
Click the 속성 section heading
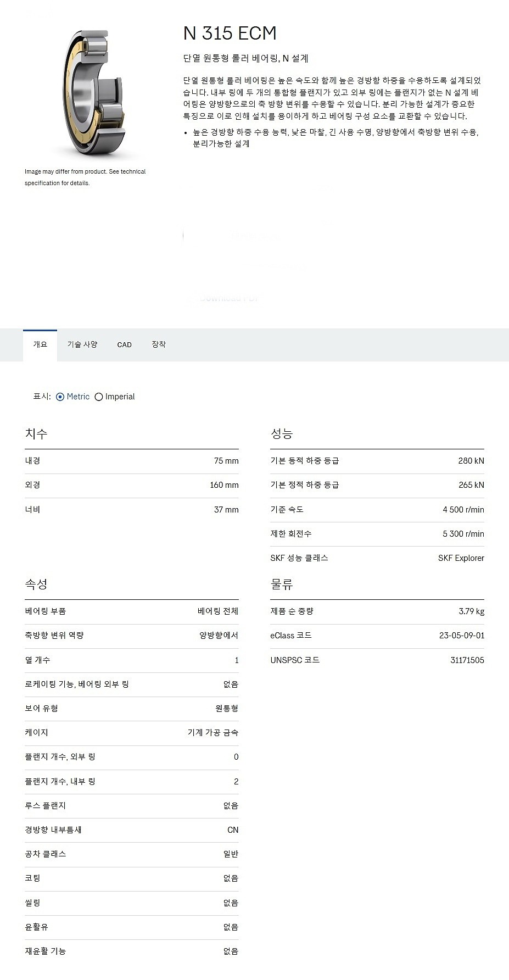tap(36, 584)
